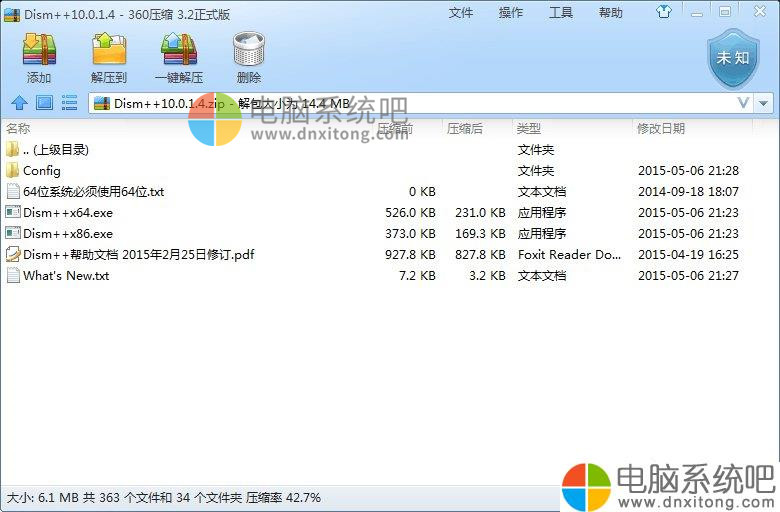Click the What's New.txt file icon
Screen dimensions: 780x512
click(x=13, y=276)
